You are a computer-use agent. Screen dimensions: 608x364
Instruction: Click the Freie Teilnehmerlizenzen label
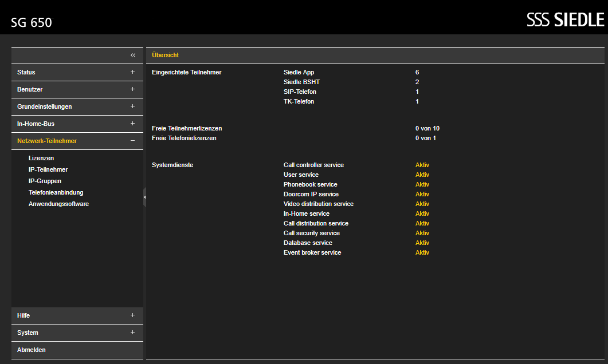(x=187, y=129)
